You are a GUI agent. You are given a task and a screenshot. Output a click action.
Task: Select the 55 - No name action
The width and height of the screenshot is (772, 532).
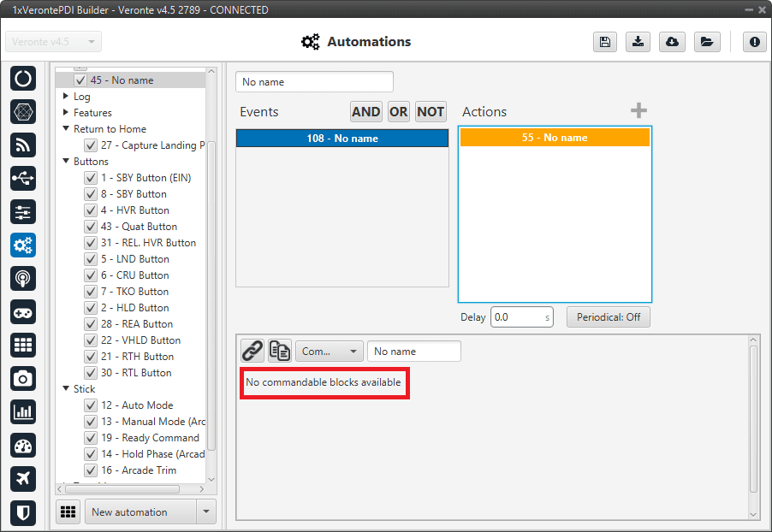(555, 138)
